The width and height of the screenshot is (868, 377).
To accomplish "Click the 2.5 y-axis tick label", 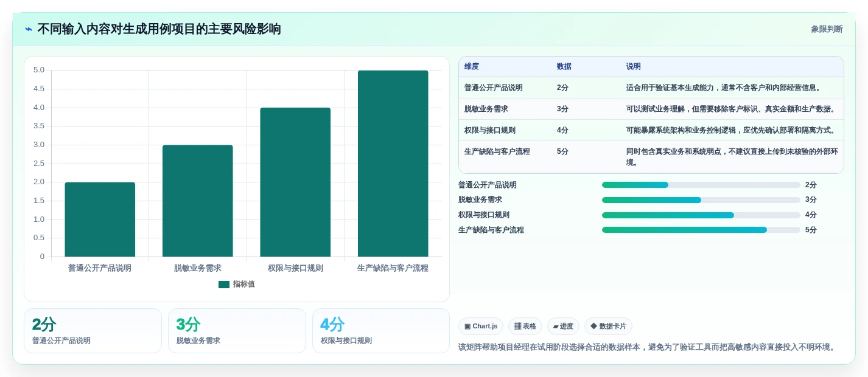I will (x=39, y=164).
